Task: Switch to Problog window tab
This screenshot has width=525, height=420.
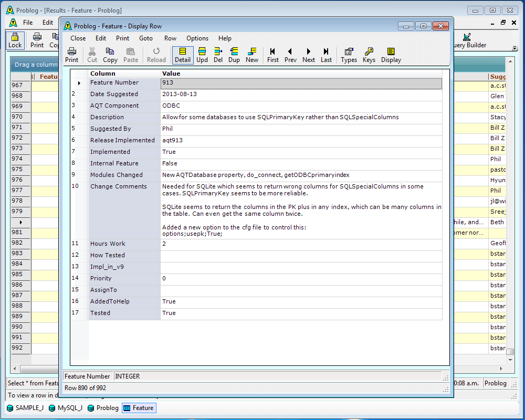Action: click(103, 408)
